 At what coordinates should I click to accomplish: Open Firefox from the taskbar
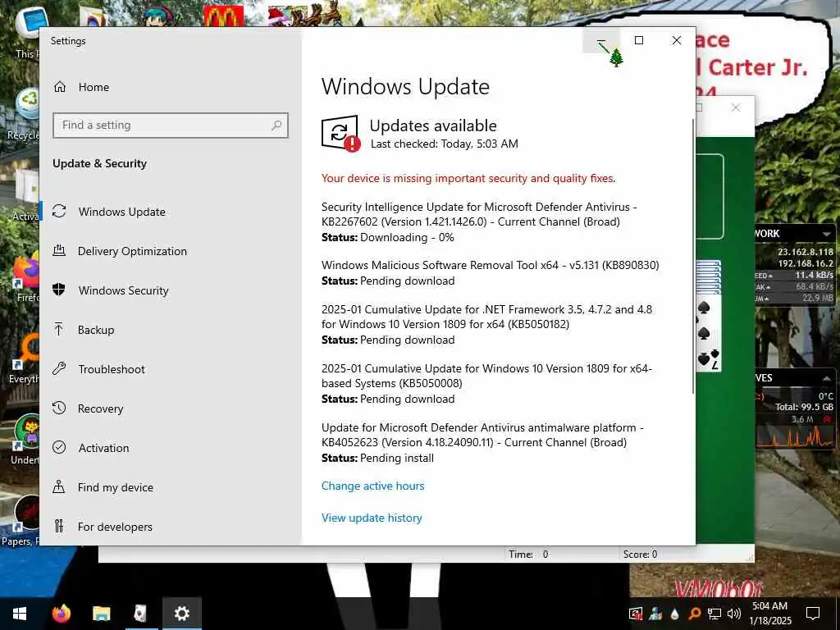(x=62, y=614)
